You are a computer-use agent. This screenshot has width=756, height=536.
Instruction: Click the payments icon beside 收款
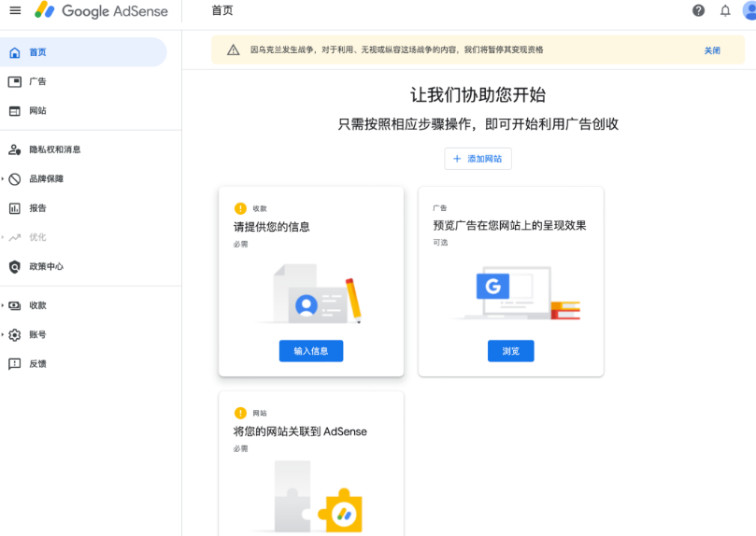15,305
